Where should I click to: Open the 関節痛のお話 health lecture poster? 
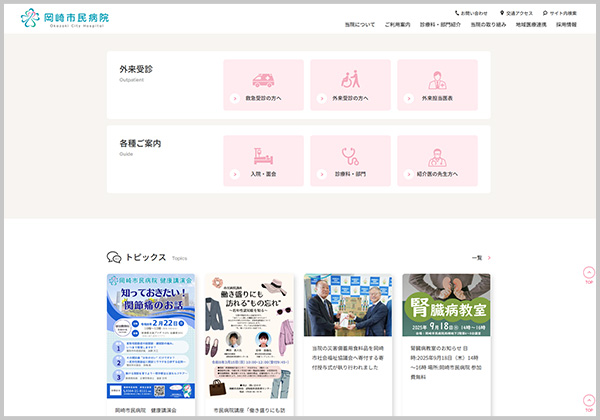tap(150, 337)
